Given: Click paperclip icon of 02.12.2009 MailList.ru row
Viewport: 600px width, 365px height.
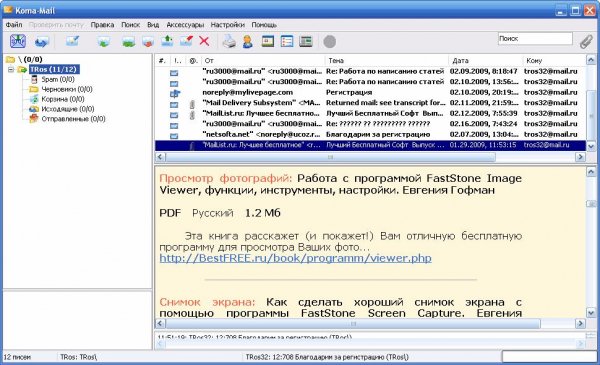Looking at the screenshot, I should [x=192, y=114].
